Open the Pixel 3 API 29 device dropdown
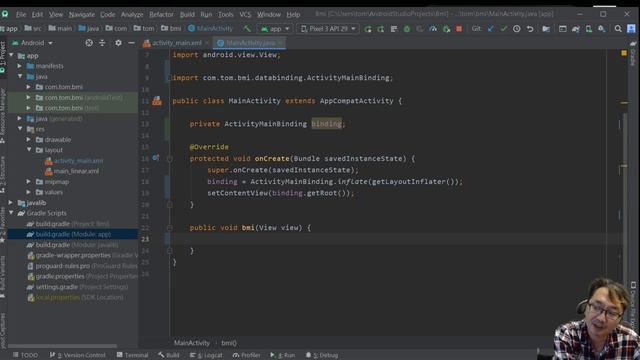The image size is (640, 360). pyautogui.click(x=328, y=29)
